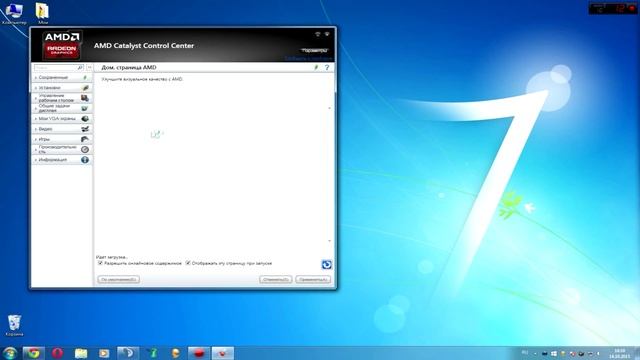
Task: Open help with the question mark icon
Action: coord(327,67)
